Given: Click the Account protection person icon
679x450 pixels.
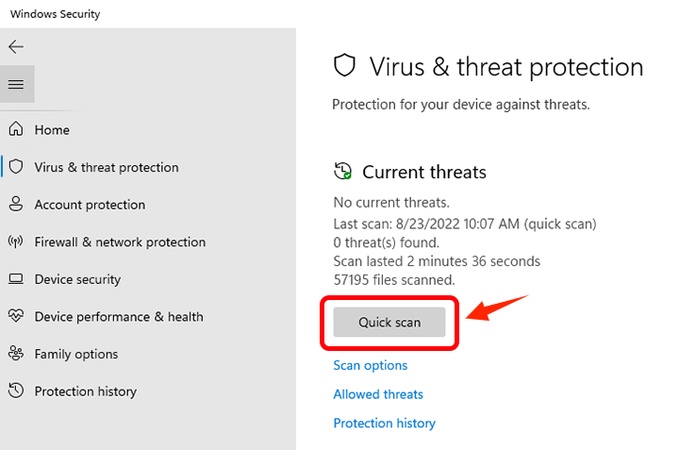Looking at the screenshot, I should pyautogui.click(x=16, y=204).
